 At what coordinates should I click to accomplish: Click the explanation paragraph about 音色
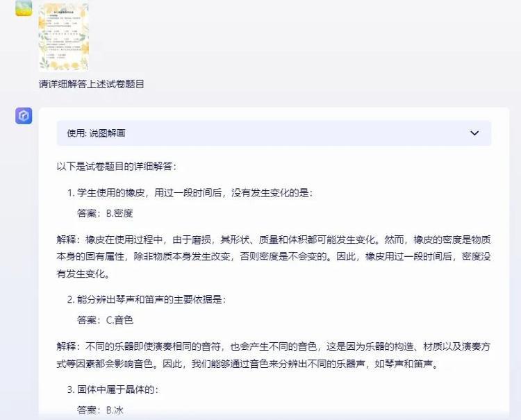click(x=274, y=355)
